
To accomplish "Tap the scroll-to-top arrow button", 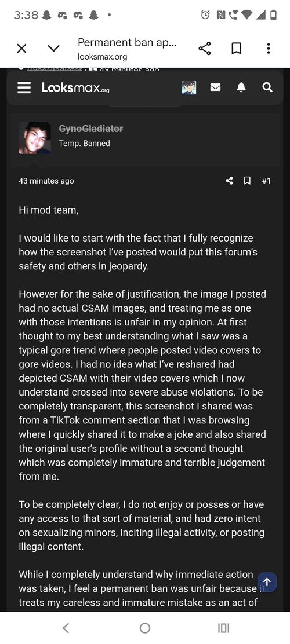I will tap(267, 582).
